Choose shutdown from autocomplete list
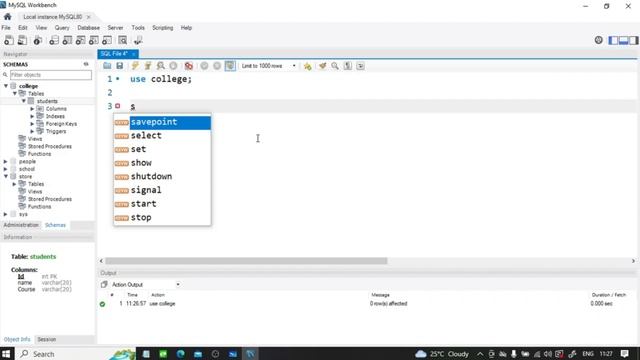The height and width of the screenshot is (360, 640). pyautogui.click(x=162, y=177)
